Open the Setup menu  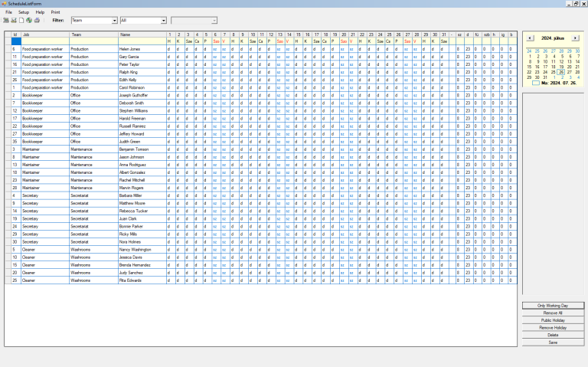(24, 12)
